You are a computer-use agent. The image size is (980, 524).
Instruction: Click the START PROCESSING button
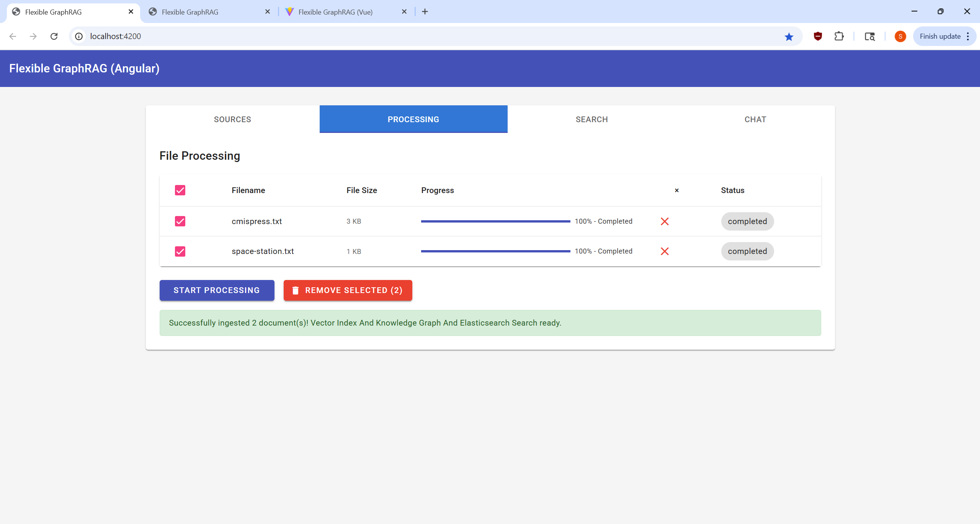coord(217,290)
